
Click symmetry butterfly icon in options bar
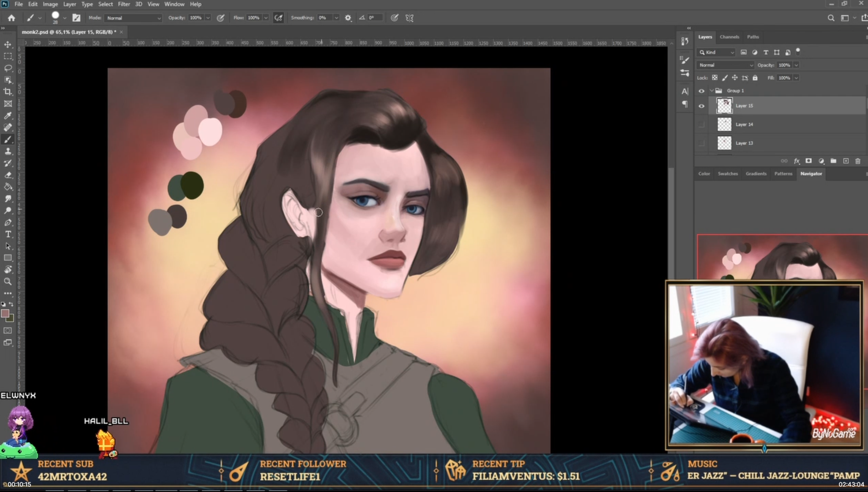[410, 18]
